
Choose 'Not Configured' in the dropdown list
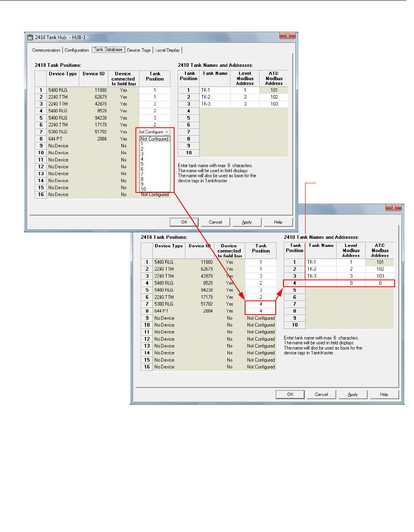(155, 139)
